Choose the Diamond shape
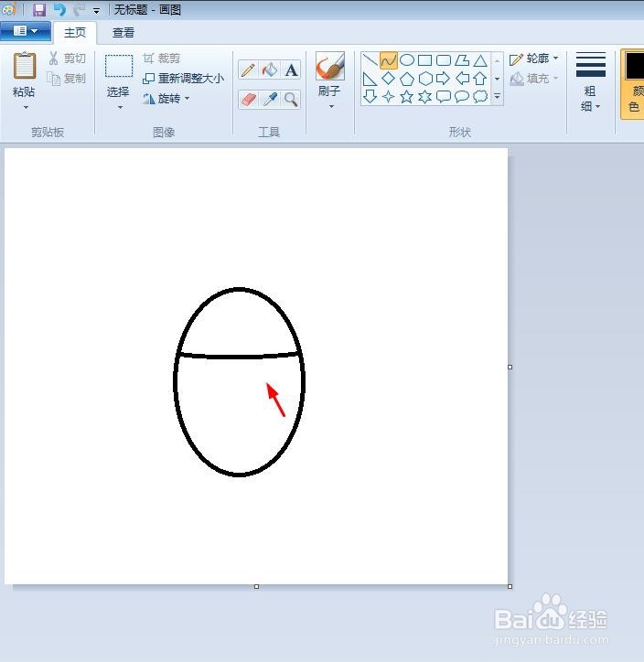The height and width of the screenshot is (662, 644). coord(388,79)
